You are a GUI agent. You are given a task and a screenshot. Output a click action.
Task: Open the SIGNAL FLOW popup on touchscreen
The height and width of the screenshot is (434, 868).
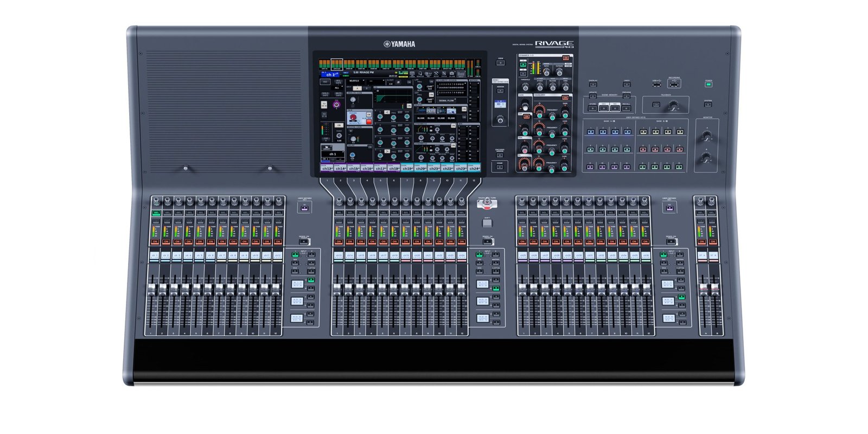click(x=446, y=100)
